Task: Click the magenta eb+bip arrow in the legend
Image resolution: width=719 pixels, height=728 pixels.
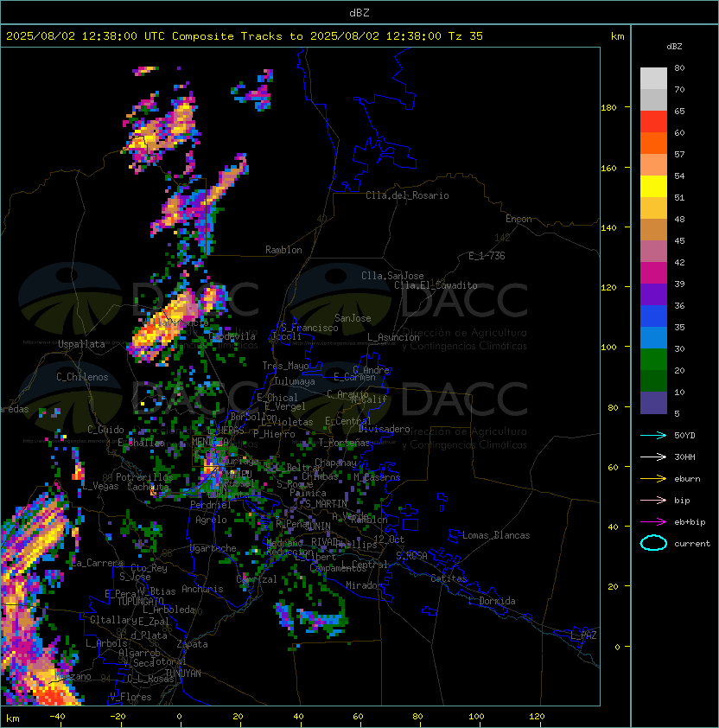Action: [x=653, y=522]
